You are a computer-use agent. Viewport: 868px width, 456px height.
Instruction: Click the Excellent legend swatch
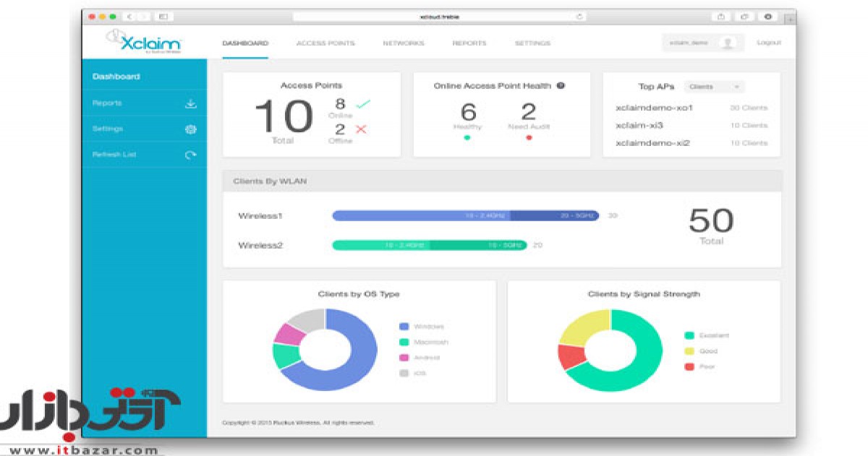coord(689,335)
